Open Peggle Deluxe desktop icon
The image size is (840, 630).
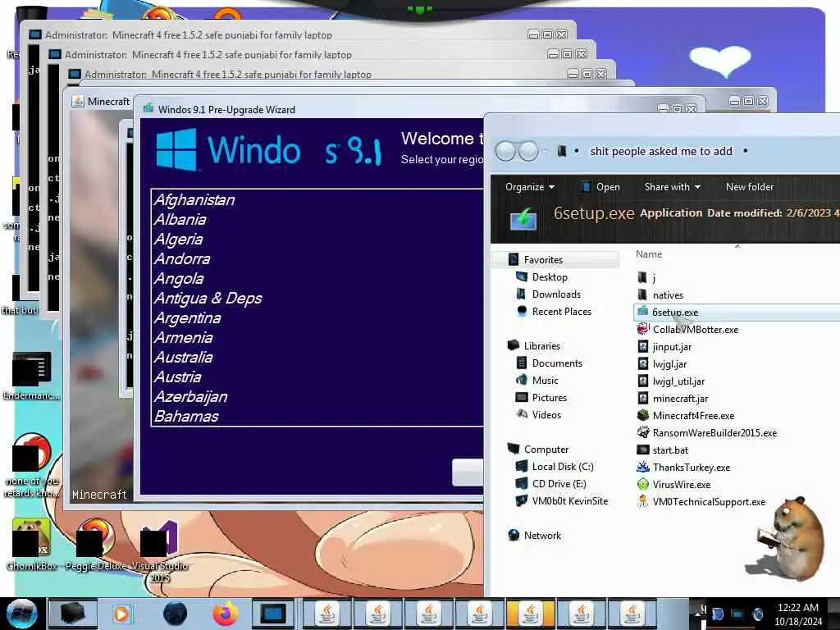[95, 543]
